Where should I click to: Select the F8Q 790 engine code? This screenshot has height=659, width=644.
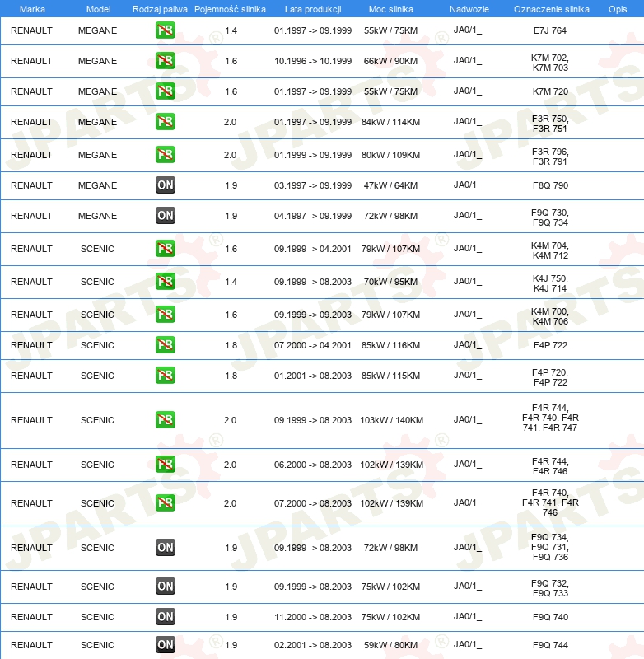point(550,185)
